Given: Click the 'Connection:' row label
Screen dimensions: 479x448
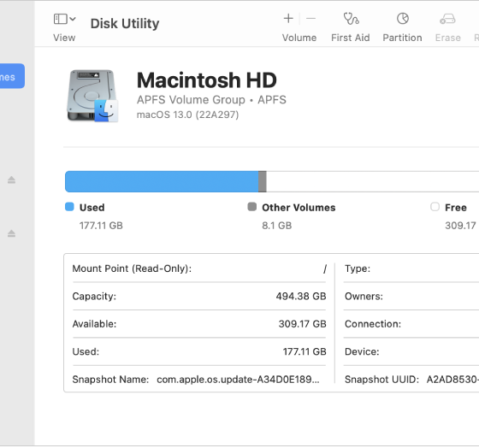Looking at the screenshot, I should coord(373,324).
